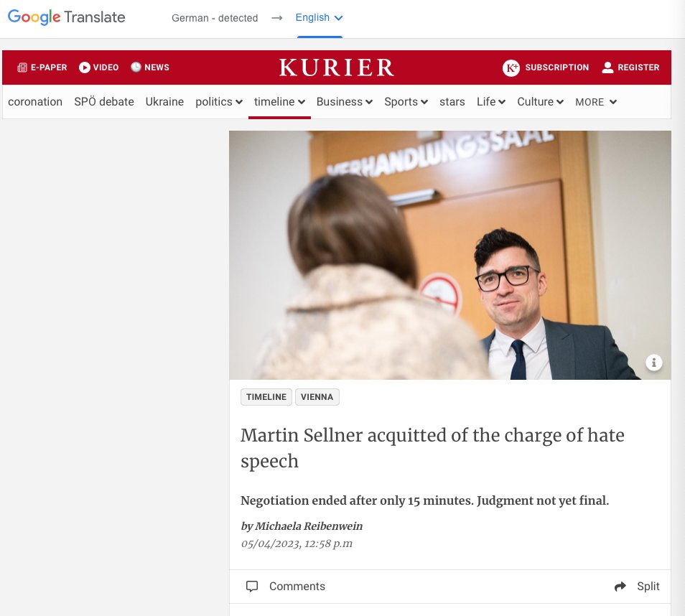Open the SPÖ debate topic
The height and width of the screenshot is (616, 685).
click(x=104, y=102)
